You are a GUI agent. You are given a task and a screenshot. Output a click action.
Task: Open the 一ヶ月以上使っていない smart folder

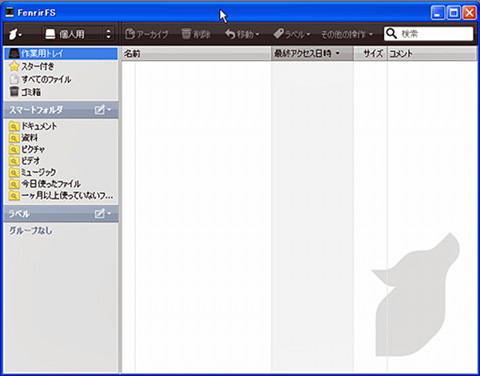(x=61, y=195)
